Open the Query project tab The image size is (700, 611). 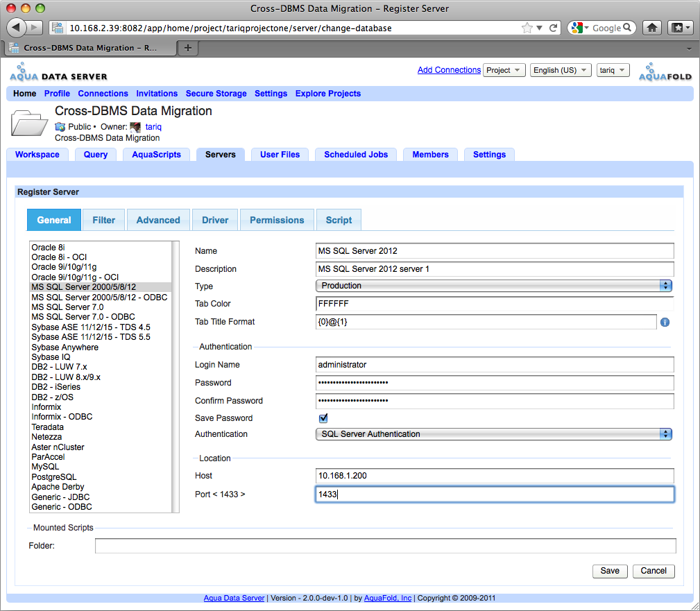pos(96,155)
